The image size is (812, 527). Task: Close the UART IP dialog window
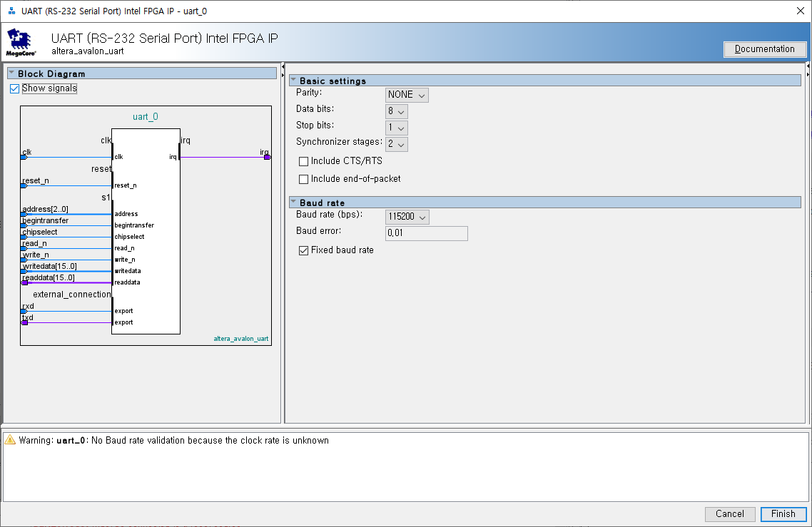point(800,11)
